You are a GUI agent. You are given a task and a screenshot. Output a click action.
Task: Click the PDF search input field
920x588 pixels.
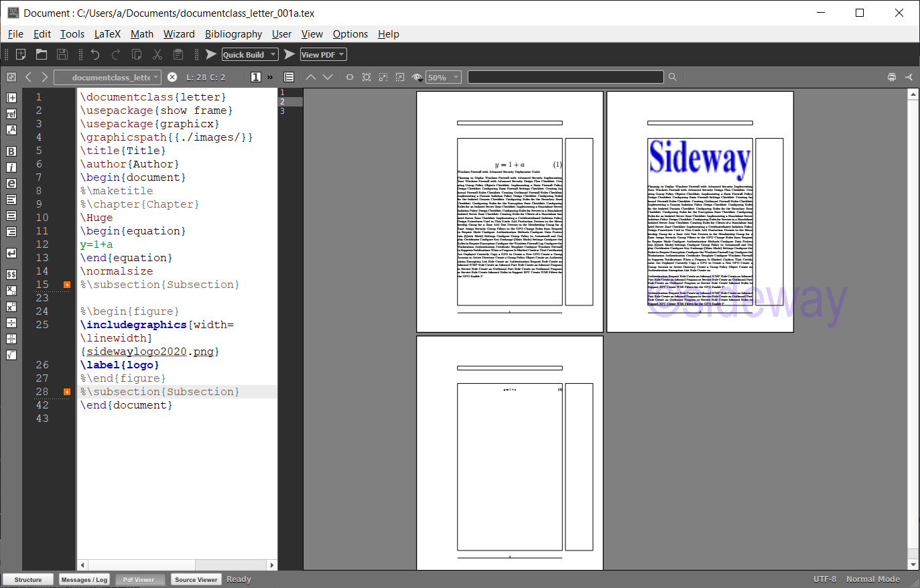coord(566,77)
